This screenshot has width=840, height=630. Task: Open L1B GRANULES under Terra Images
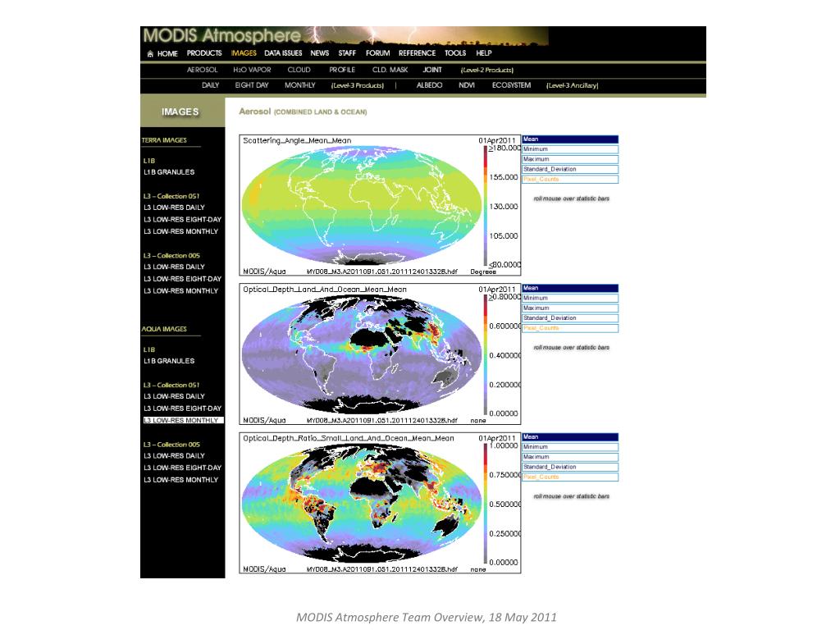(x=169, y=172)
